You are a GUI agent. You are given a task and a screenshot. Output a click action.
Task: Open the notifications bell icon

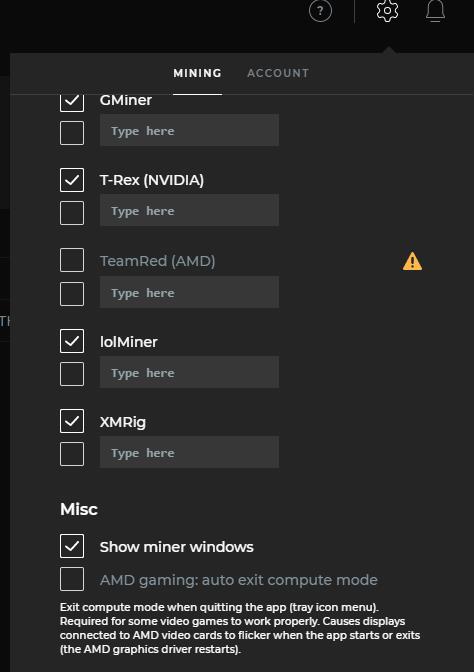tap(435, 11)
